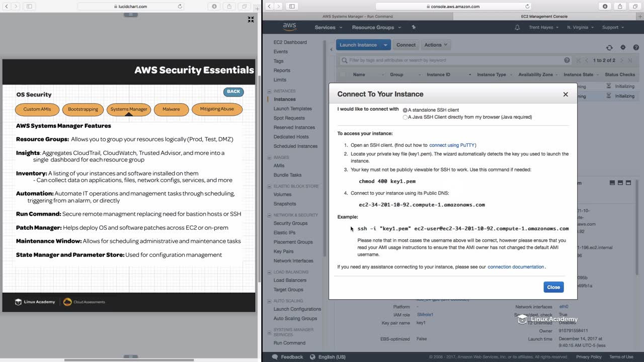
Task: Open the connection documentation link
Action: (x=516, y=267)
